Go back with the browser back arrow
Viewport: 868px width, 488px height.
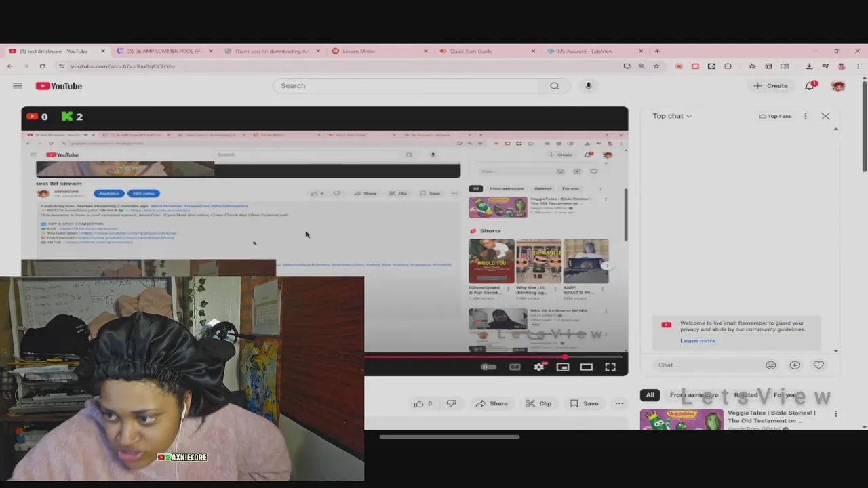click(x=10, y=66)
